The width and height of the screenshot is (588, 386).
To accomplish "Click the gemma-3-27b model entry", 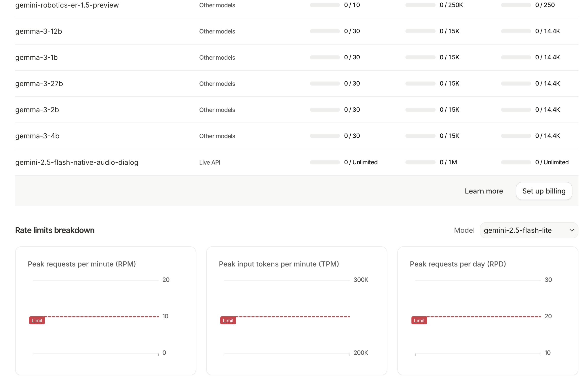I will tap(39, 84).
